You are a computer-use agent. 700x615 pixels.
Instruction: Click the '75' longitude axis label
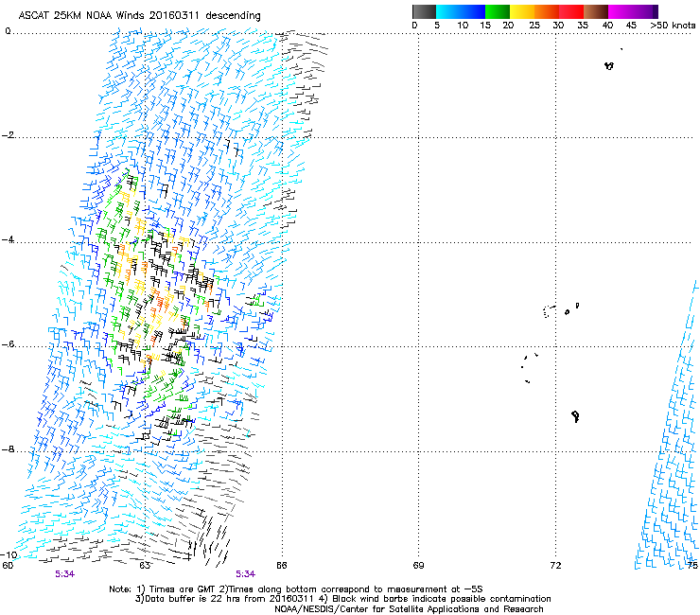(x=692, y=566)
